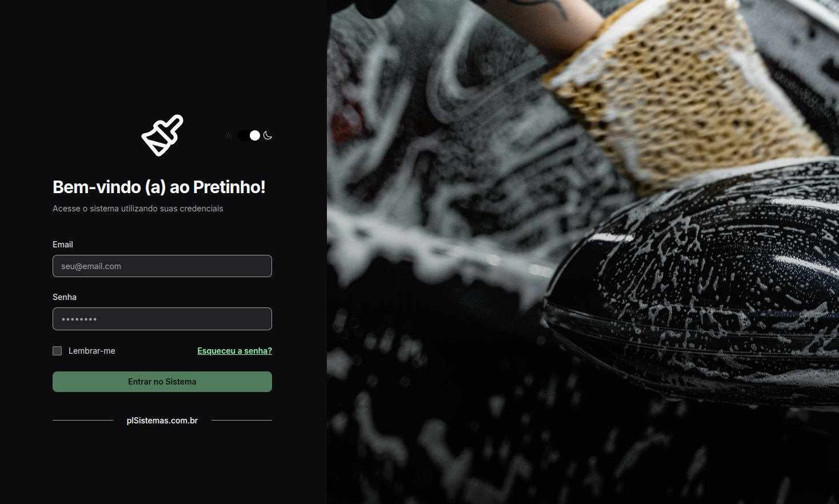Click the white knob of the theme switch
The image size is (839, 504).
pos(255,135)
